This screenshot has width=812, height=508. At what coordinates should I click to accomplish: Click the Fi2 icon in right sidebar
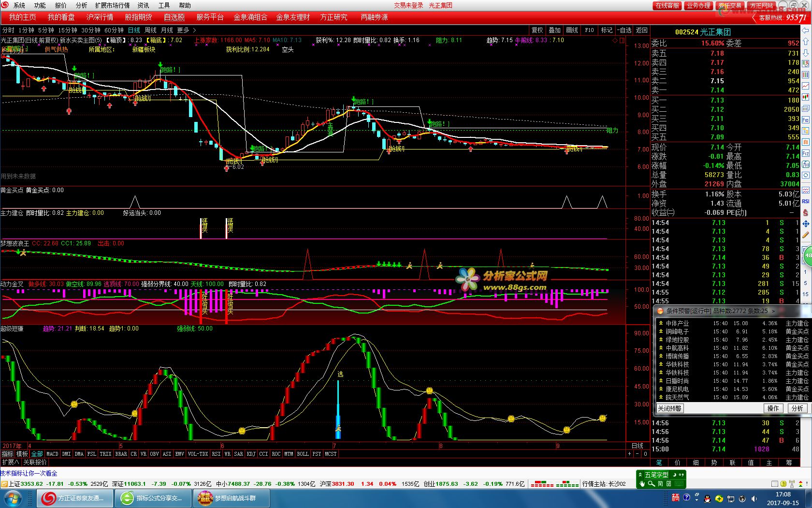806,152
